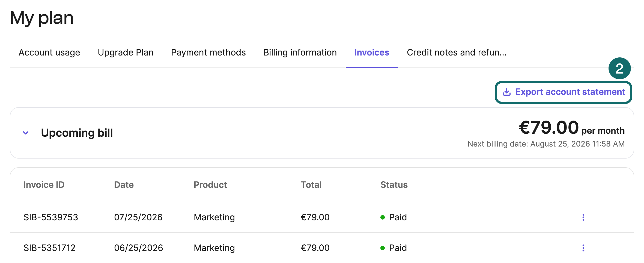Screen dimensions: 644x263
Task: Open the Billing information tab
Action: click(300, 52)
